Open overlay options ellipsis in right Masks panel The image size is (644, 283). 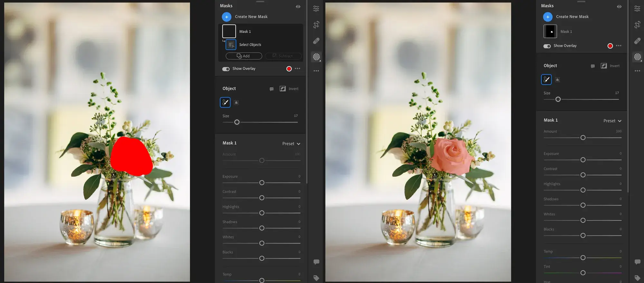point(619,46)
